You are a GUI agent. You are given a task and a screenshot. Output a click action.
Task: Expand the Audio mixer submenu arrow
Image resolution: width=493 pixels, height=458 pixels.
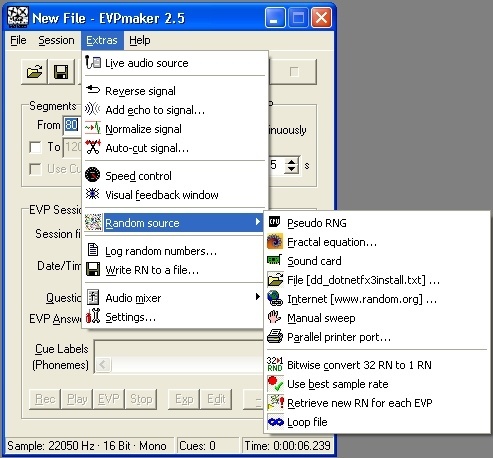tap(257, 296)
